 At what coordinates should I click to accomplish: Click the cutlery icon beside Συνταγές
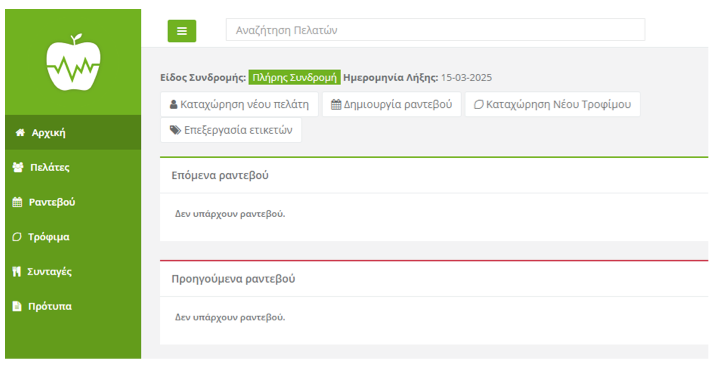16,271
